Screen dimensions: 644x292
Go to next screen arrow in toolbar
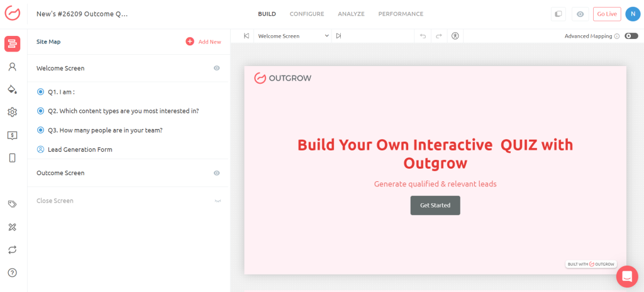pos(338,36)
